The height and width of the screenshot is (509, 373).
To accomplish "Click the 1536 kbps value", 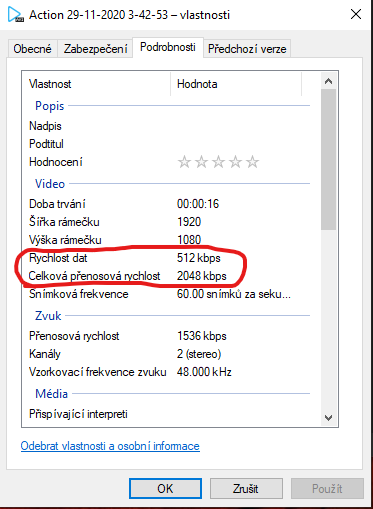I will pyautogui.click(x=202, y=336).
